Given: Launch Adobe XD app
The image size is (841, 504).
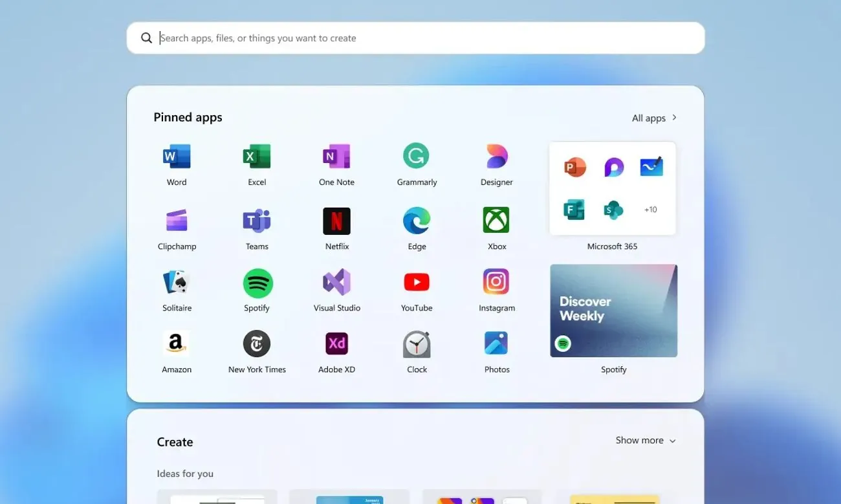Looking at the screenshot, I should tap(337, 344).
